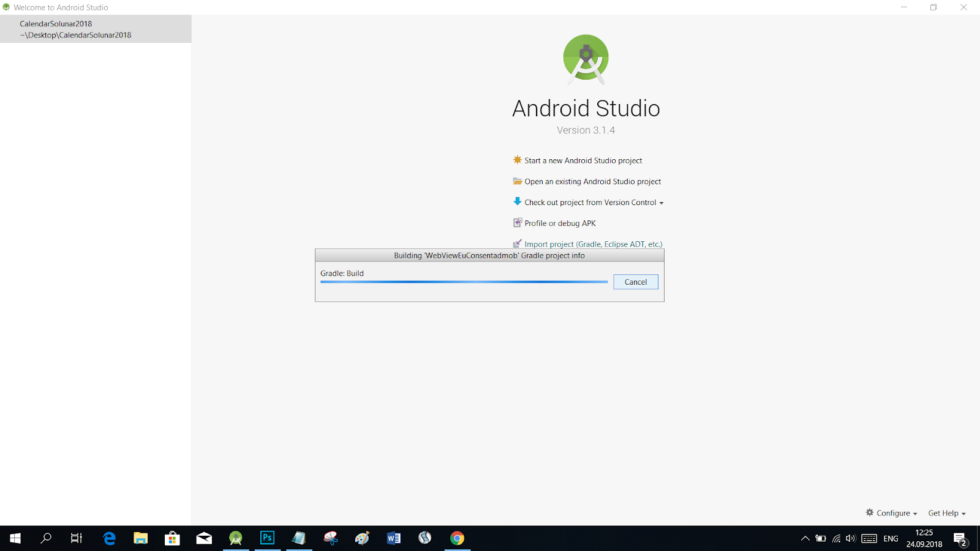Open Microsoft Store from the taskbar

[172, 538]
